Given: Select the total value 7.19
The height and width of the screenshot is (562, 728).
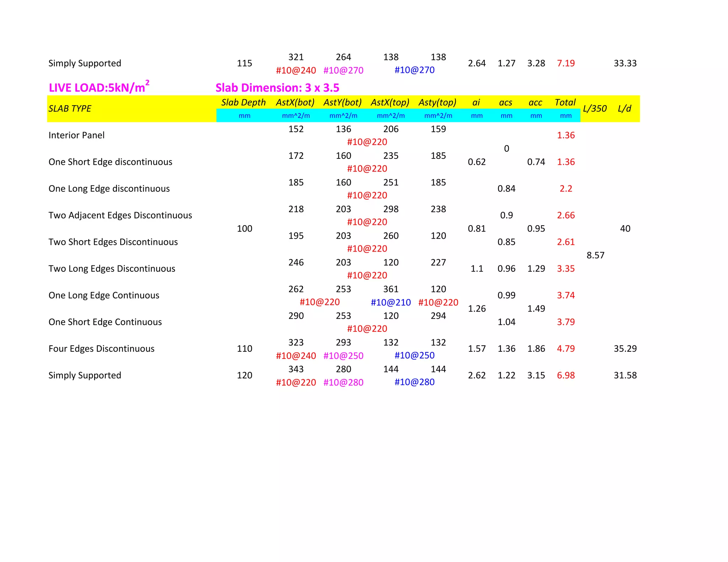Looking at the screenshot, I should [566, 63].
